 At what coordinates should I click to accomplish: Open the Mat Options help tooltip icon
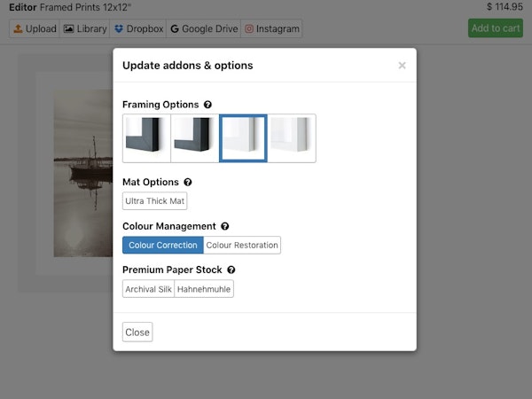187,183
